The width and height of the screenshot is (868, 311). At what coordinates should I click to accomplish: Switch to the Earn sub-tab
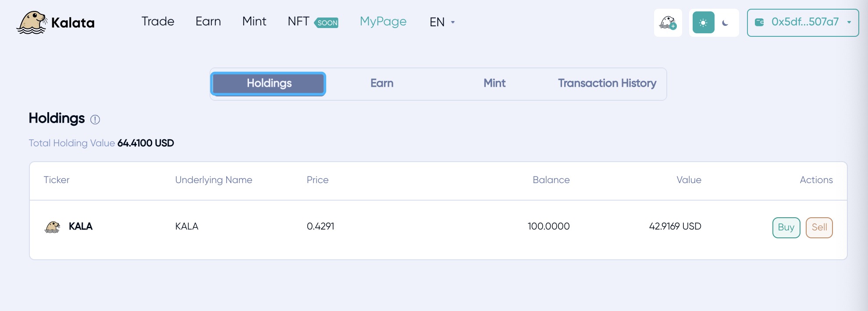[382, 84]
